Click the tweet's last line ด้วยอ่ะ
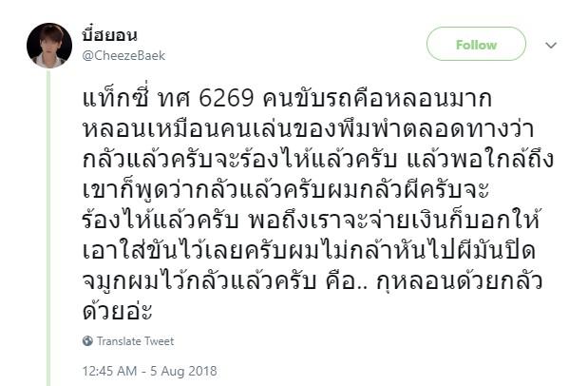588x386 pixels. pyautogui.click(x=117, y=310)
